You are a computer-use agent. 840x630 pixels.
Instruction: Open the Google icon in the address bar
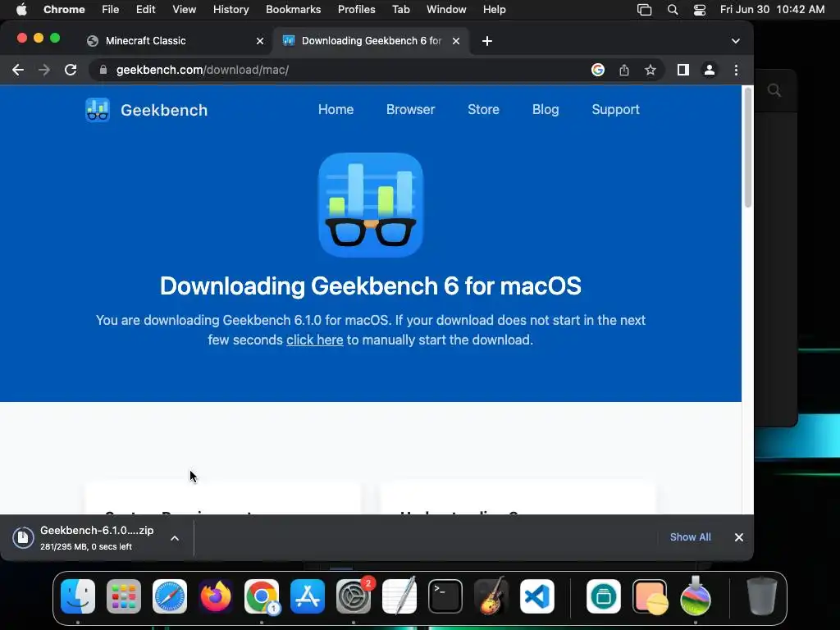pyautogui.click(x=598, y=70)
